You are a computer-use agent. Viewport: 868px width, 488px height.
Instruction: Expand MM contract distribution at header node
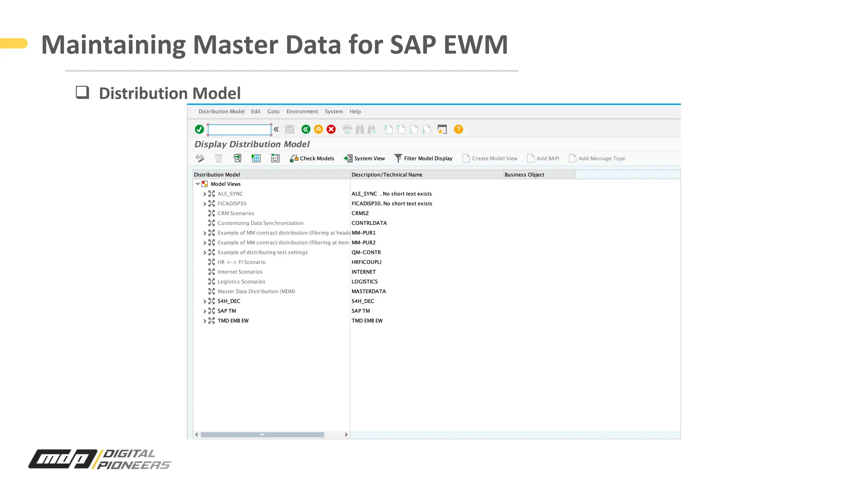coord(205,233)
